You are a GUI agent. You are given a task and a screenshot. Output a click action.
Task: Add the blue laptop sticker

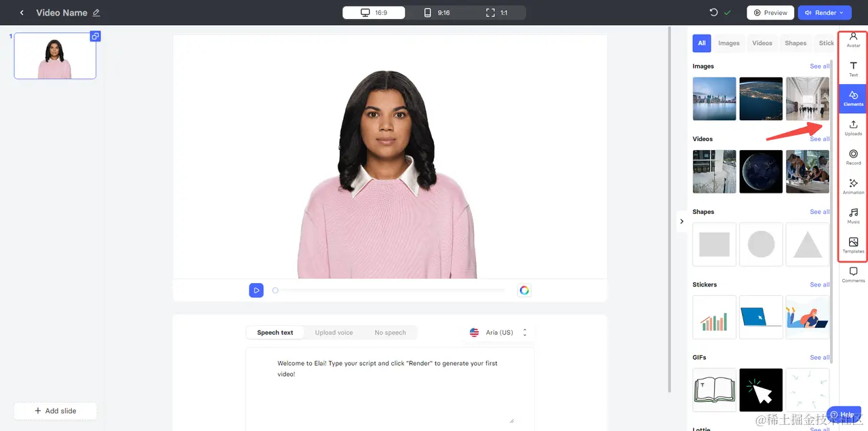pos(761,317)
